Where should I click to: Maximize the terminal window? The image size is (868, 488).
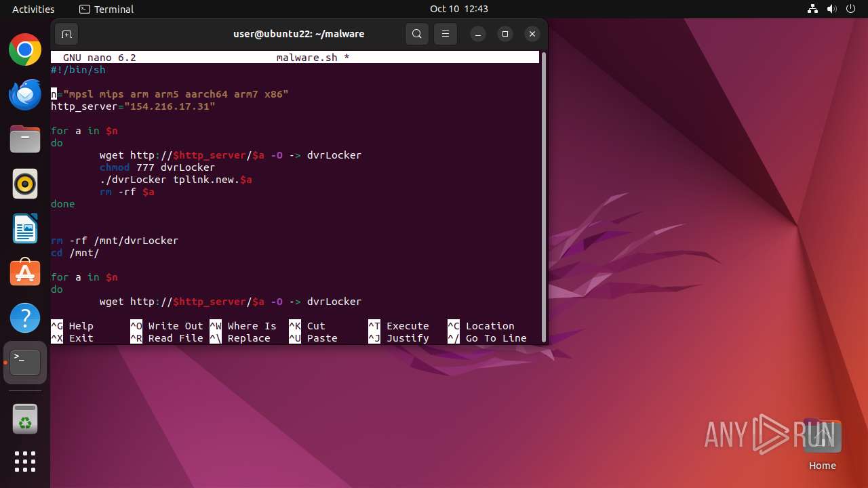[x=505, y=34]
